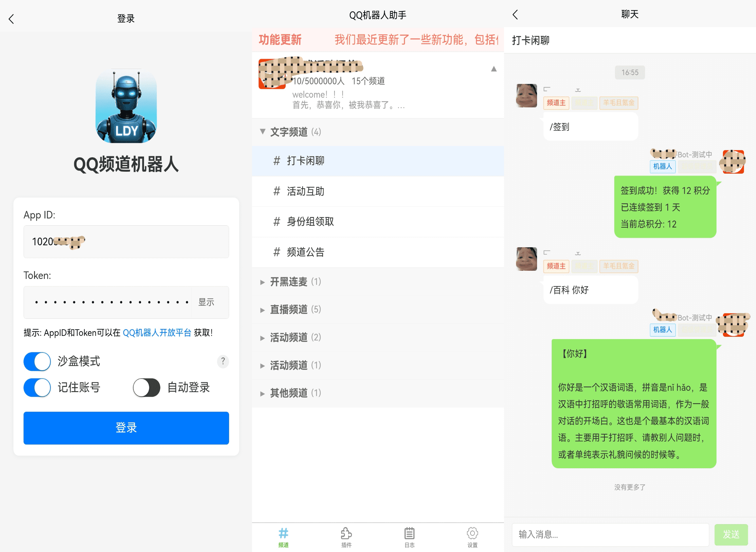756x552 pixels.
Task: Click the guild welcome description text
Action: tap(349, 100)
